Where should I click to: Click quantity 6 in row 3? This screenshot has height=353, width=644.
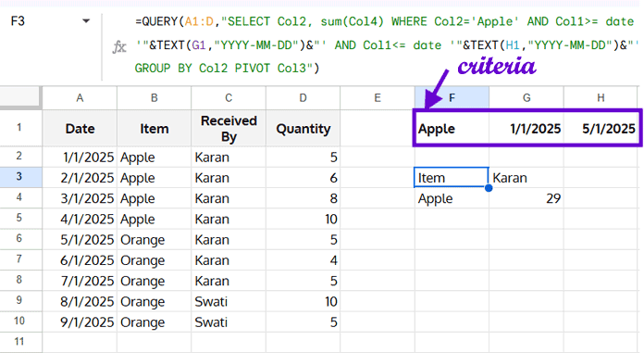click(303, 177)
